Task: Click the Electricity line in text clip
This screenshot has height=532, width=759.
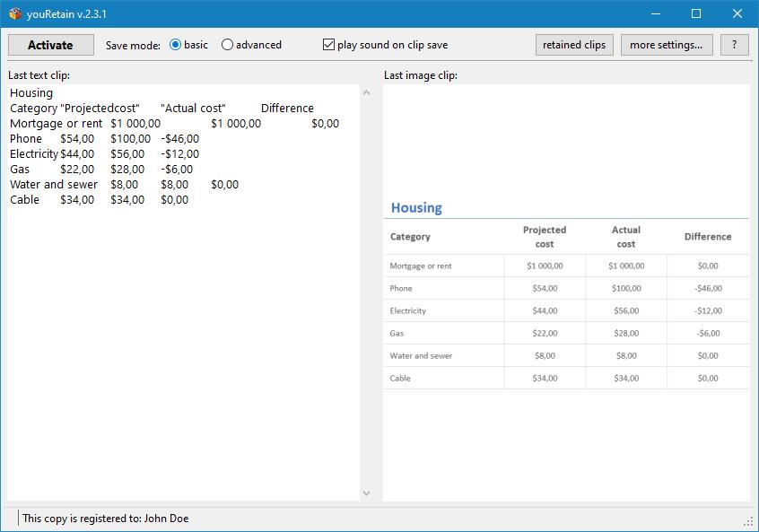Action: tap(34, 154)
